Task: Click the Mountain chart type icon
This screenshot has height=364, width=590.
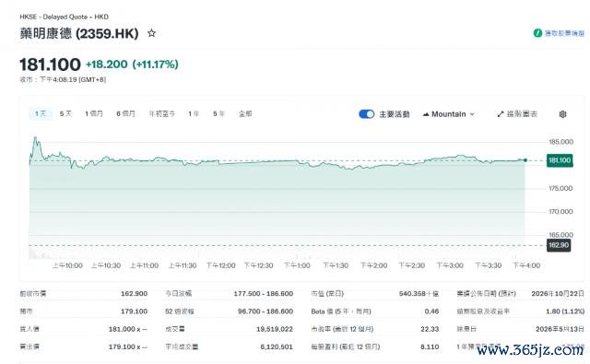Action: pyautogui.click(x=426, y=114)
